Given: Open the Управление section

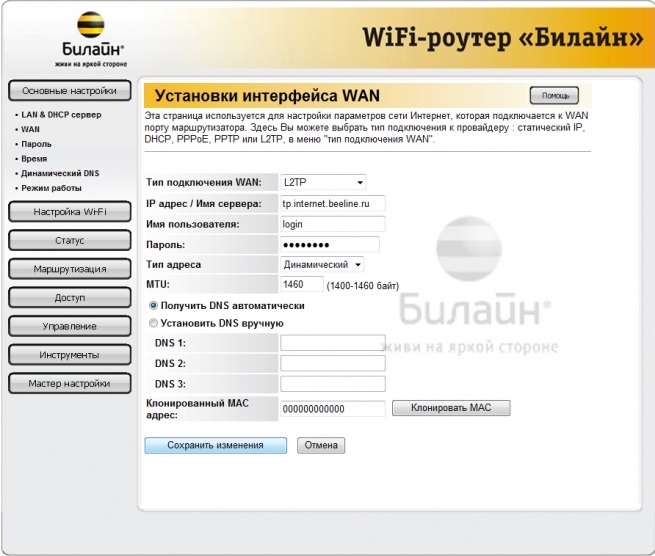Looking at the screenshot, I should (69, 326).
